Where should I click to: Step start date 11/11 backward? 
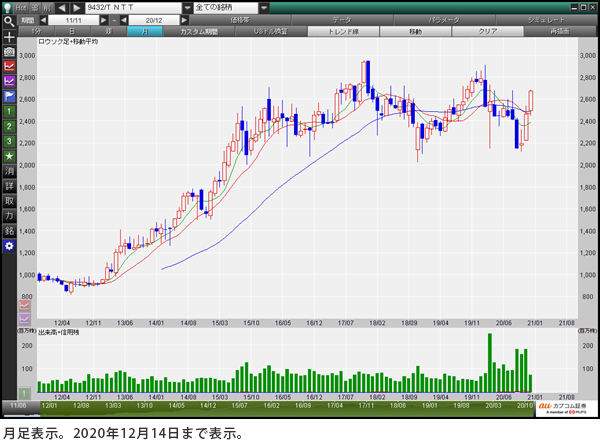(43, 20)
